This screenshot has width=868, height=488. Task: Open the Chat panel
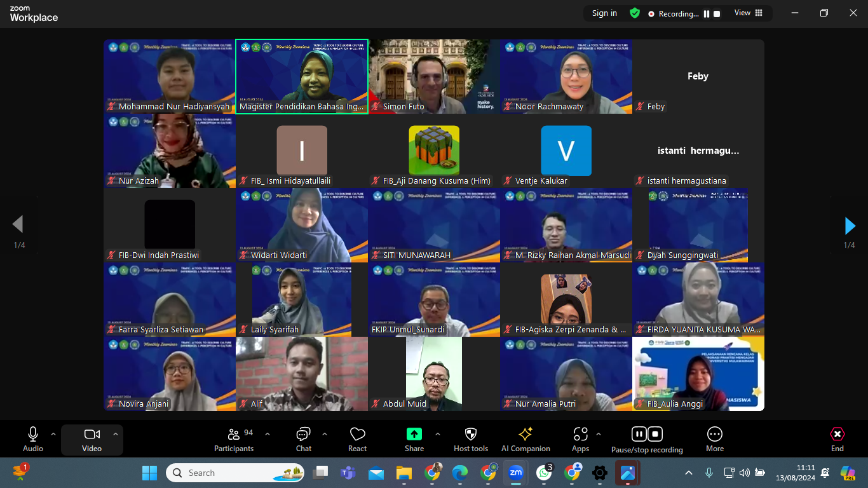click(x=303, y=440)
